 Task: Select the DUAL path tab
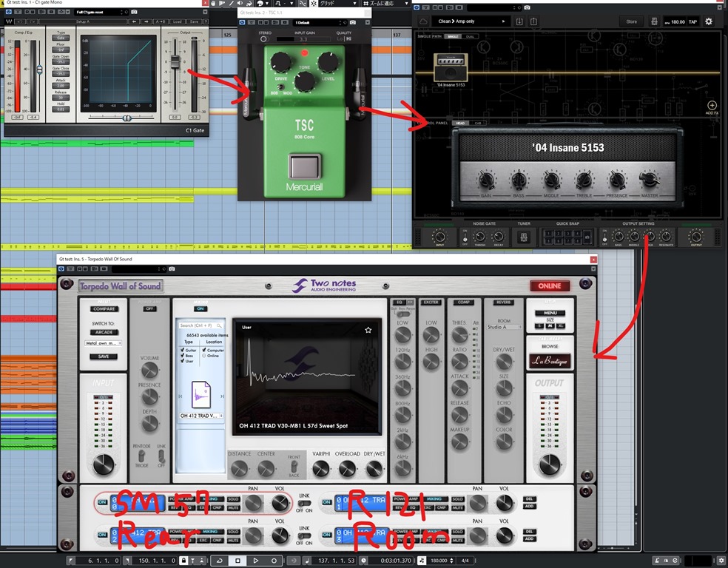[471, 35]
